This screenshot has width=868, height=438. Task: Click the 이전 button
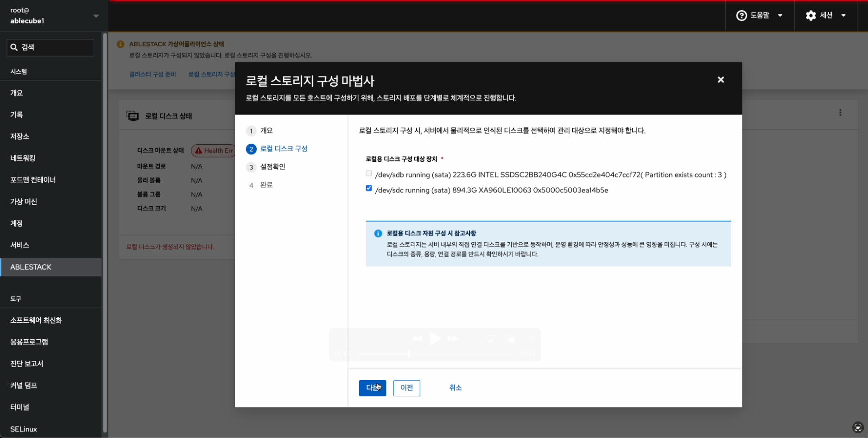pos(406,388)
